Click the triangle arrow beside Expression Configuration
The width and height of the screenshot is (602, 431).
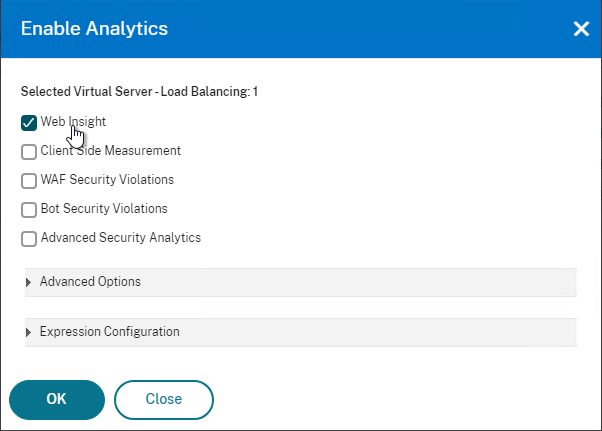coord(28,332)
